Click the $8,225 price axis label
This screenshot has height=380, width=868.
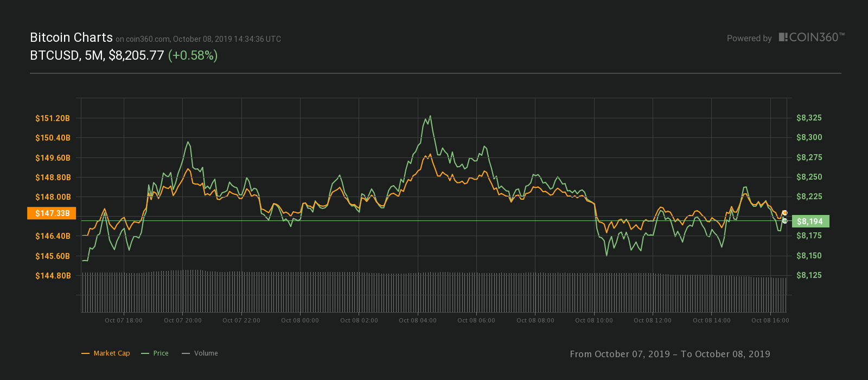point(809,197)
